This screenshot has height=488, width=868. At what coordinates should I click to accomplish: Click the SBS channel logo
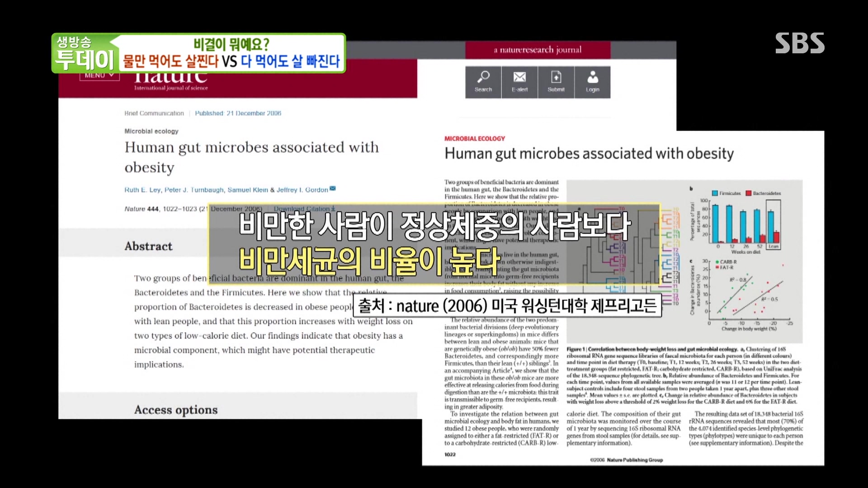click(x=800, y=43)
